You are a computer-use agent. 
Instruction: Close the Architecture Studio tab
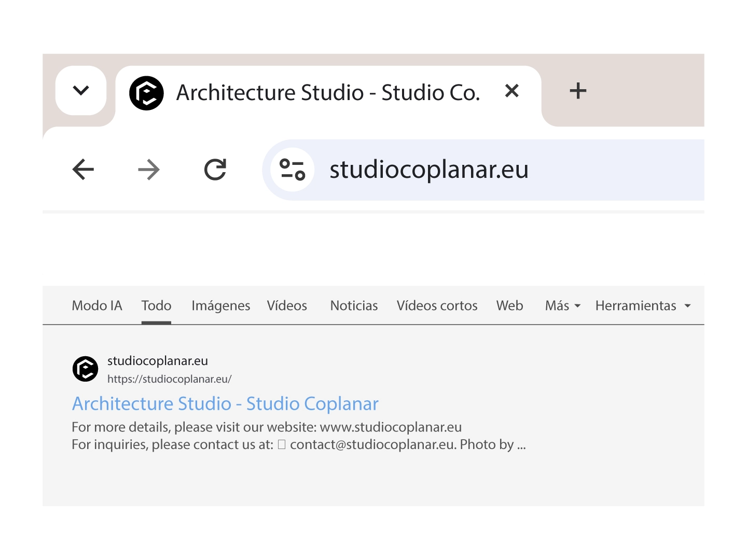point(511,91)
